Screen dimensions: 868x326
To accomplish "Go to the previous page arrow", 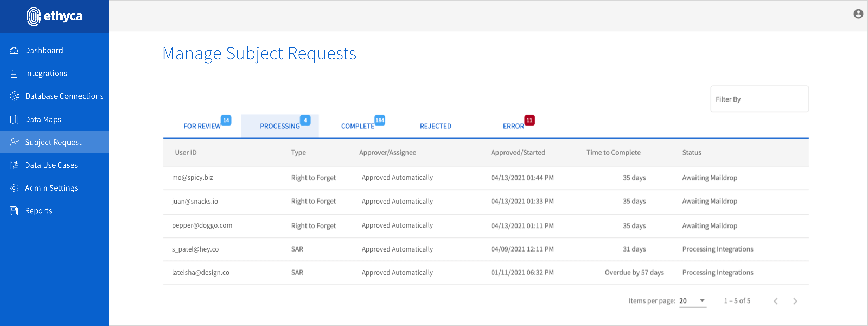I will 776,301.
